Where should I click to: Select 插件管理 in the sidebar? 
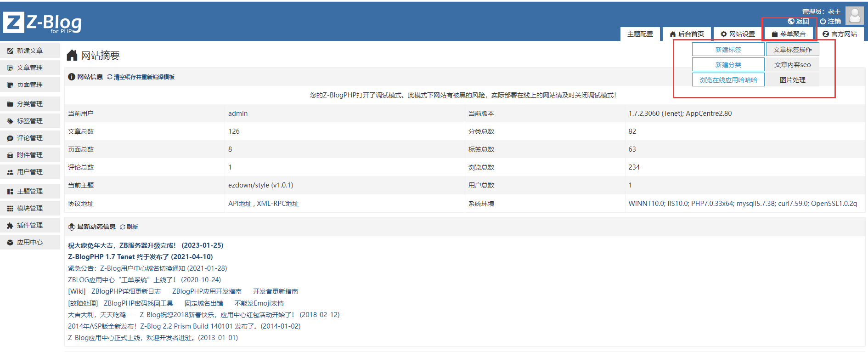point(30,225)
